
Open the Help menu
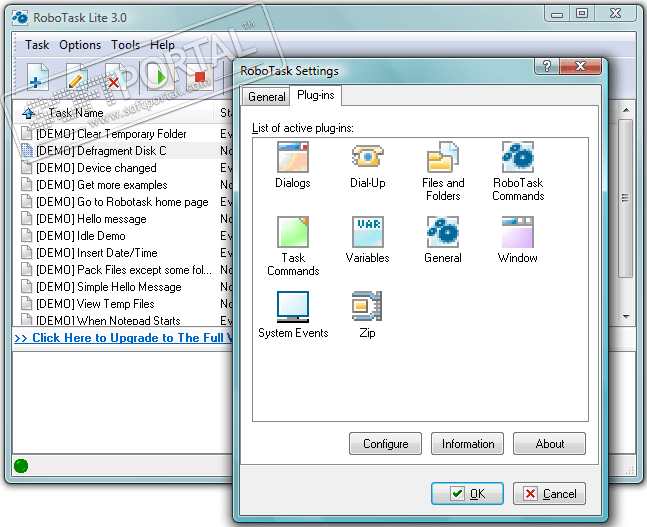tap(162, 45)
